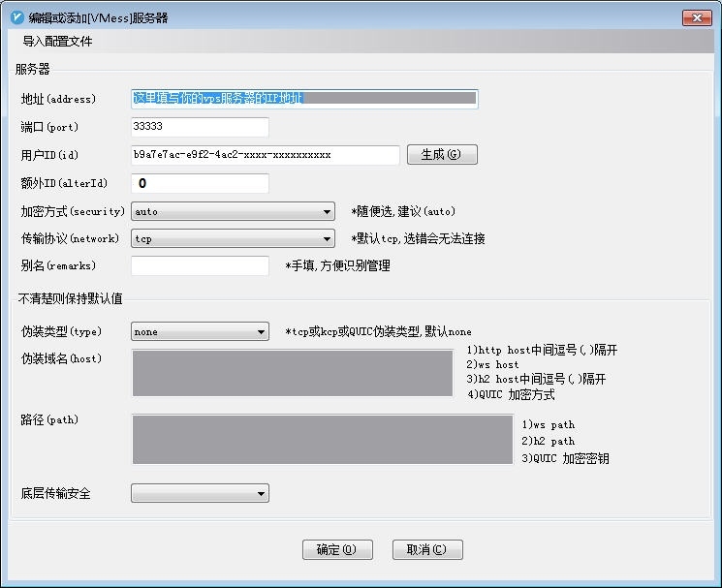Image resolution: width=722 pixels, height=588 pixels.
Task: Click the 端口(port) field showing 33333
Action: coord(200,127)
